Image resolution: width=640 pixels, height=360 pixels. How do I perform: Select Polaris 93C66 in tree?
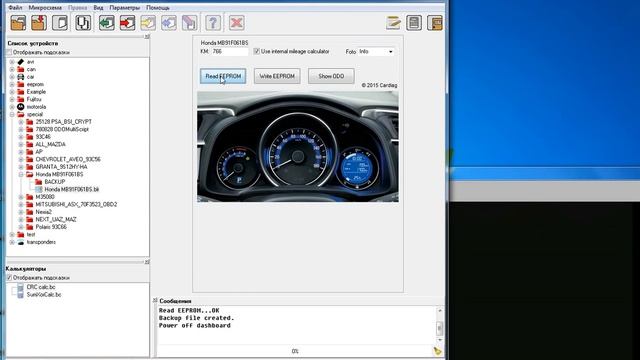coord(51,227)
